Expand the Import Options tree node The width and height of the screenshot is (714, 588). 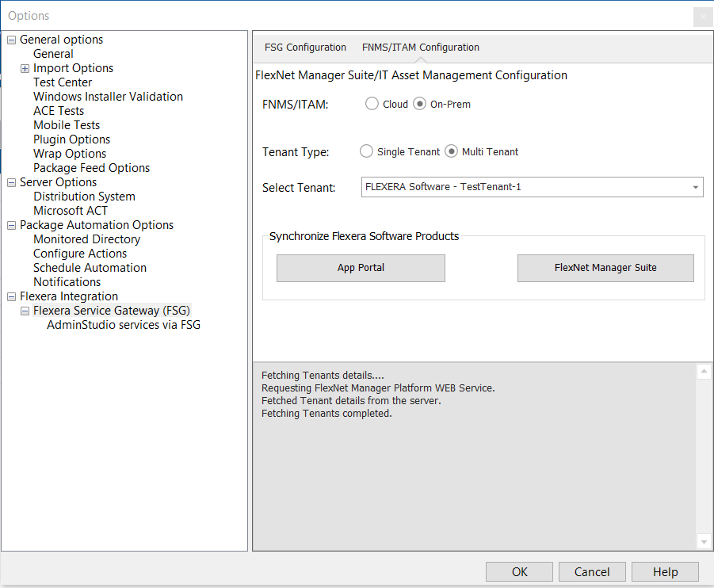tap(24, 67)
